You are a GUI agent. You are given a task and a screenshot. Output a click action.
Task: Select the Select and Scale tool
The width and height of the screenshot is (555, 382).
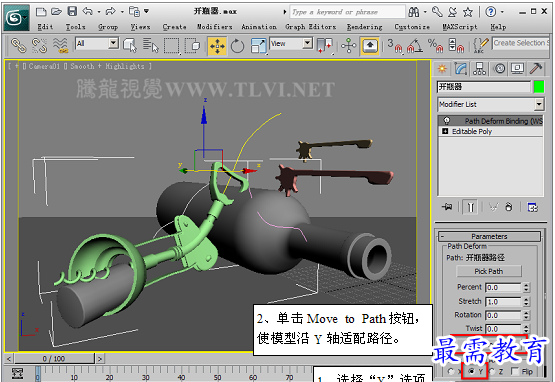(258, 46)
